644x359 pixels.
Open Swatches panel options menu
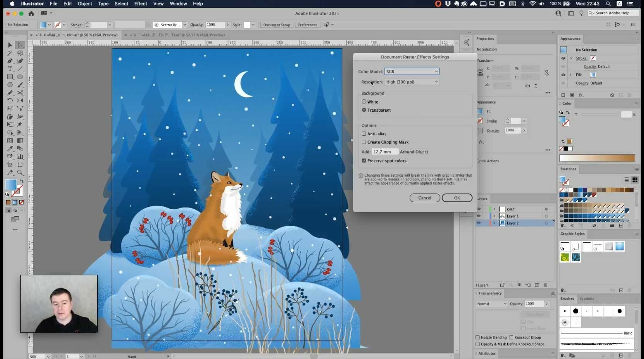[x=637, y=169]
